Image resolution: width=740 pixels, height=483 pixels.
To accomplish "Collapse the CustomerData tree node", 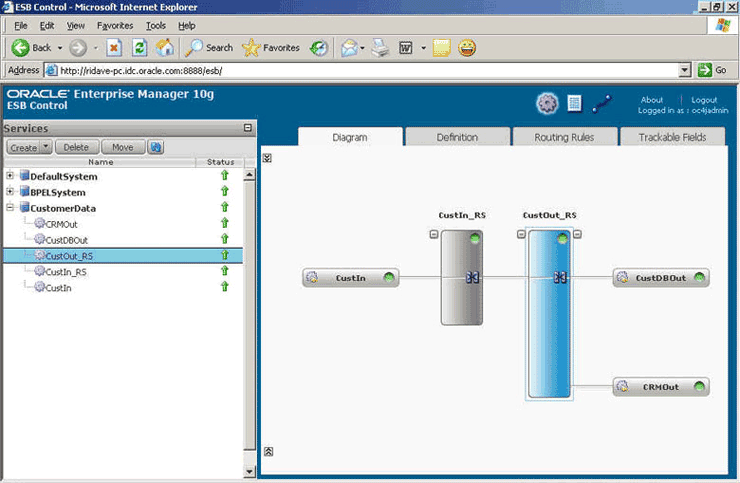I will [x=10, y=207].
